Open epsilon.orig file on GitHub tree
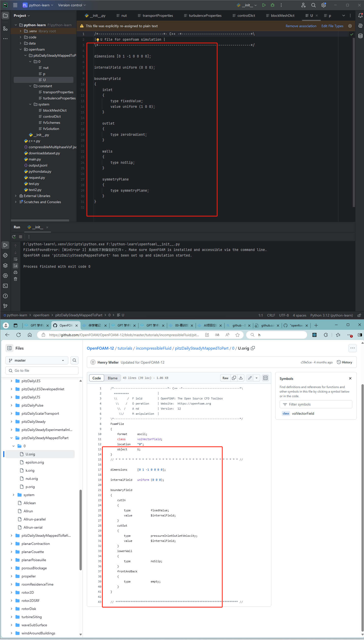 (x=35, y=462)
